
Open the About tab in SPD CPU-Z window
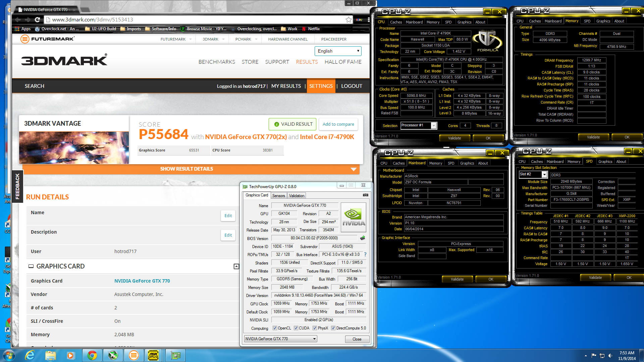click(621, 162)
